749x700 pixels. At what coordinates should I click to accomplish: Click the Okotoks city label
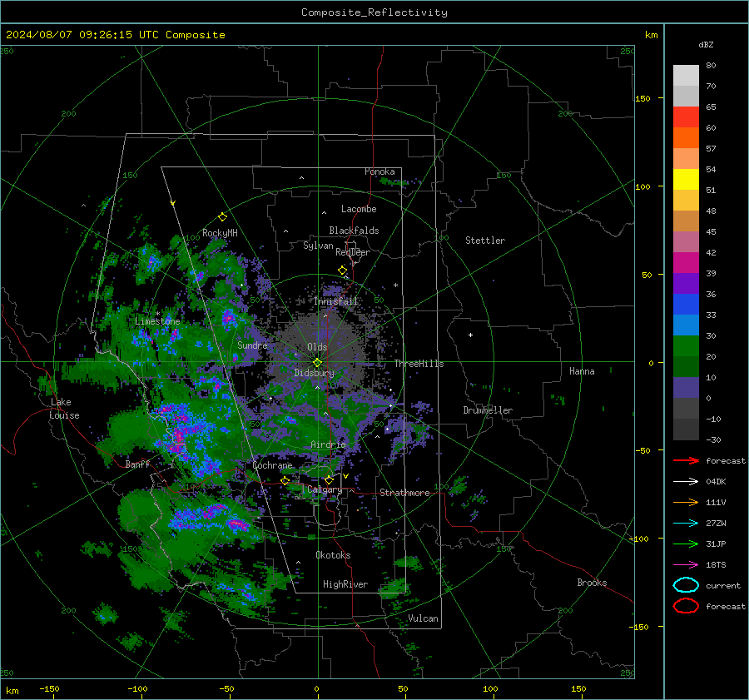pos(333,555)
